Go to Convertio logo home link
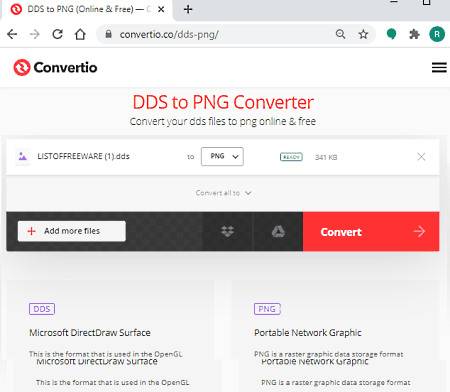The width and height of the screenshot is (450, 392). point(55,67)
